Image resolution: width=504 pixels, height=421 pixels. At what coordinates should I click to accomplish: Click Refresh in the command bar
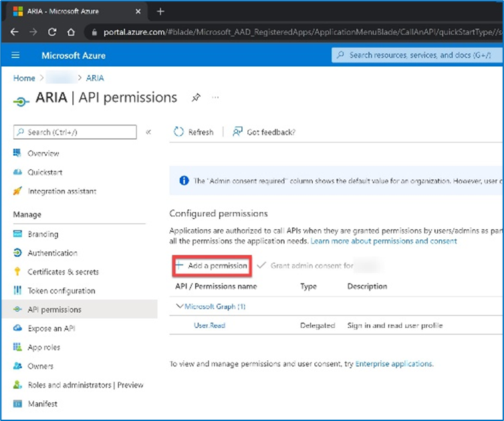193,132
